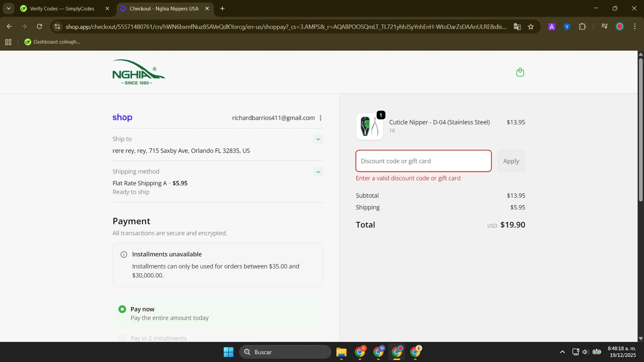Open the media control icon in toolbar
The image size is (644, 362).
[605, 27]
